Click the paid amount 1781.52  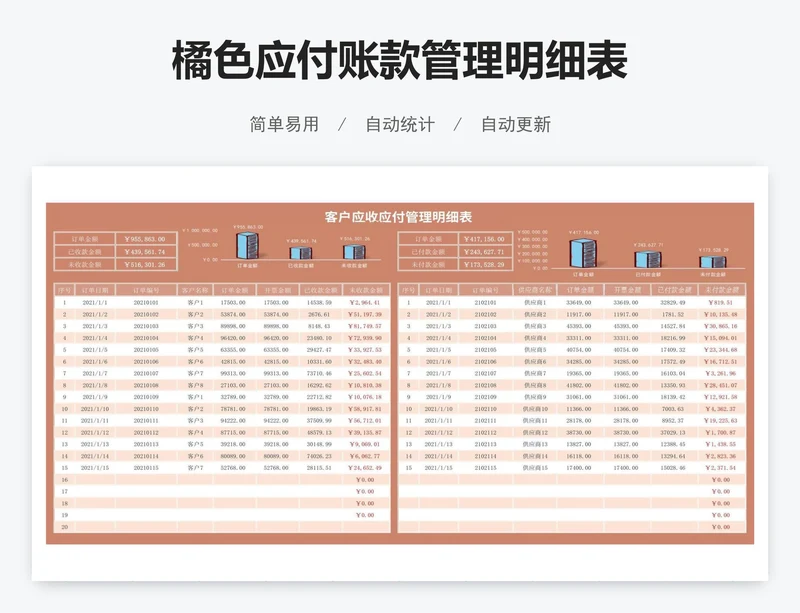[673, 314]
